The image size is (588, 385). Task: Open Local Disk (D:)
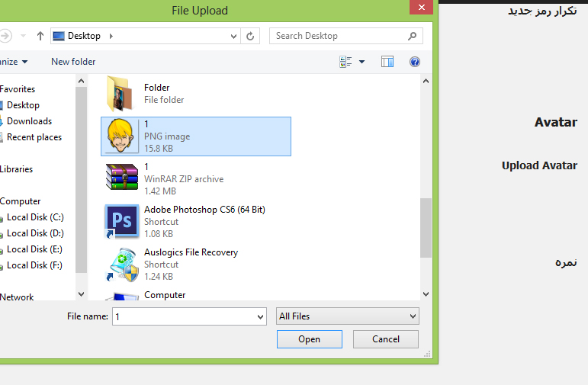tap(35, 233)
